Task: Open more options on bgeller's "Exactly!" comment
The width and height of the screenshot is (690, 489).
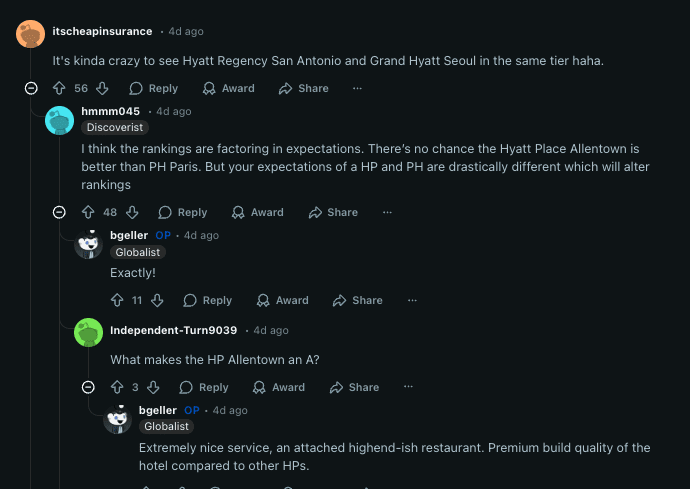Action: (412, 300)
